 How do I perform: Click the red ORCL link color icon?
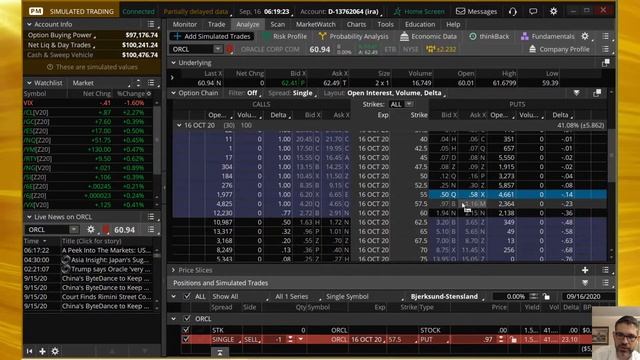(230, 49)
